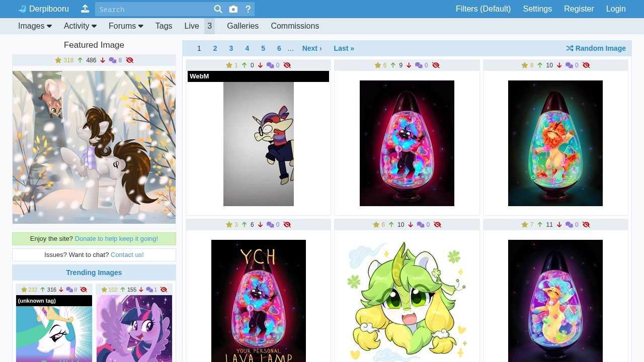Click the "Contact us!" link
Image resolution: width=644 pixels, height=362 pixels.
pyautogui.click(x=127, y=255)
